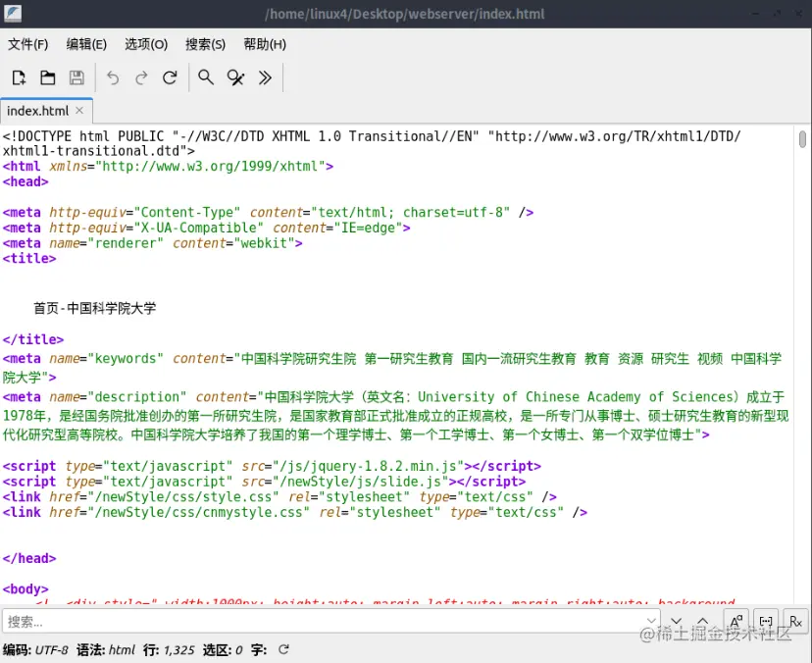The image size is (812, 663).
Task: Click the feather app icon in the title bar
Action: click(13, 13)
